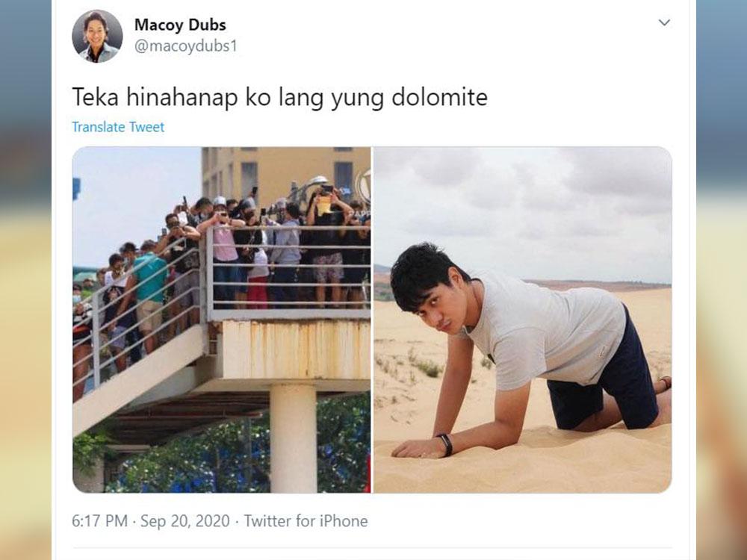Click the 6:17 PM timestamp

[99, 521]
